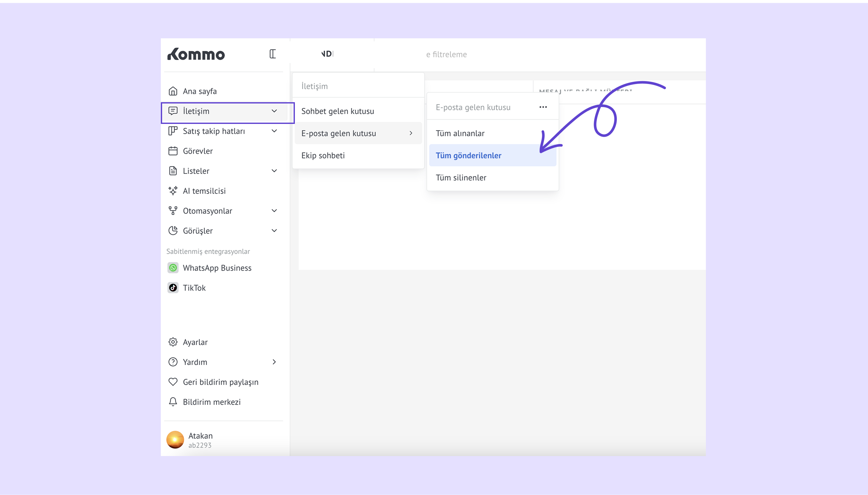The width and height of the screenshot is (868, 495).
Task: Click Atakan profile avatar
Action: point(175,440)
